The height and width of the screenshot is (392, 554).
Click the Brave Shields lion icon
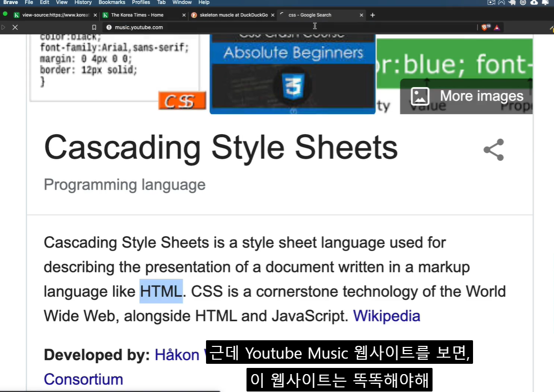tap(485, 27)
